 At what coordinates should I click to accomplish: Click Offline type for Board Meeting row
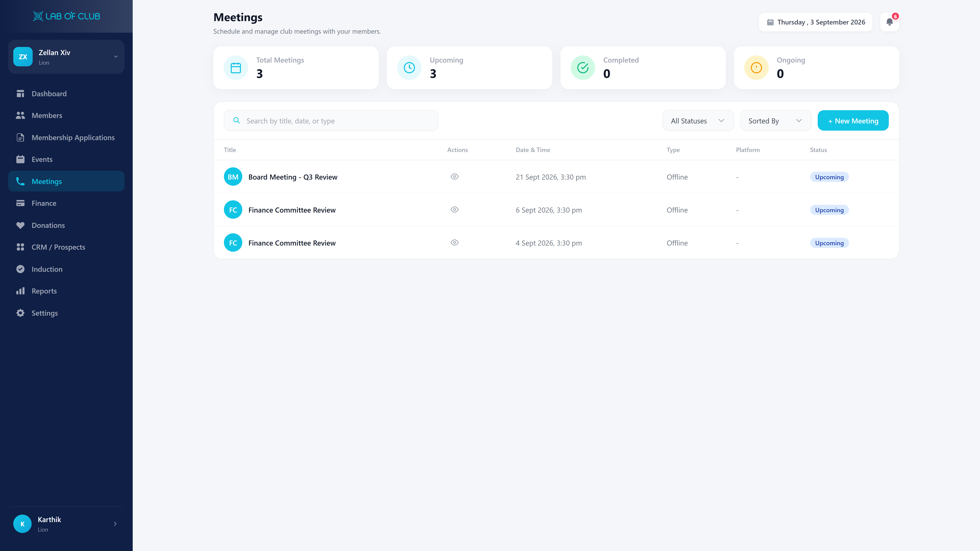(677, 177)
